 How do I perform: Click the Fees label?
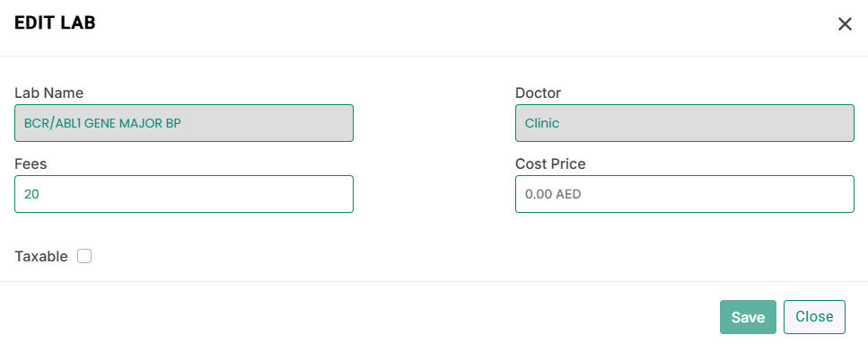tap(31, 164)
